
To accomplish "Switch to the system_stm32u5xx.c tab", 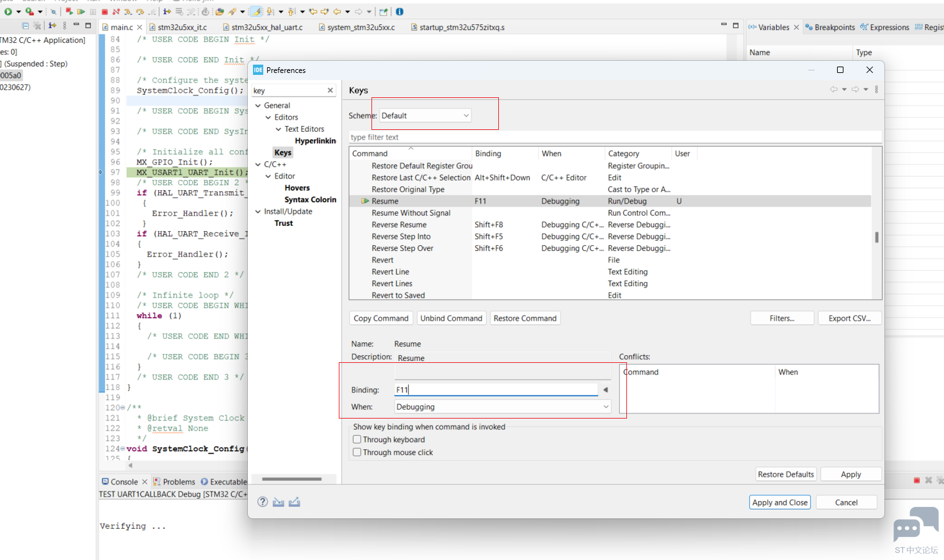I will [x=357, y=27].
